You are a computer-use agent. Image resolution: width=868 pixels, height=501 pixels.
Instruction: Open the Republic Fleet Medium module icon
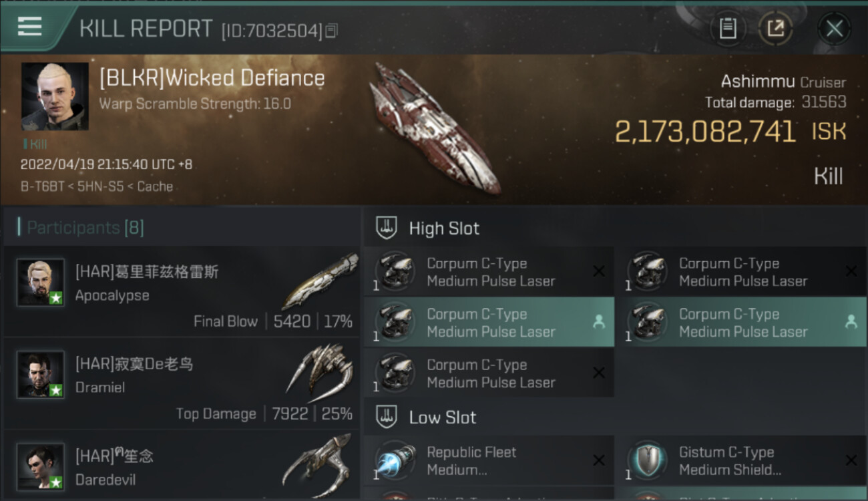[395, 461]
